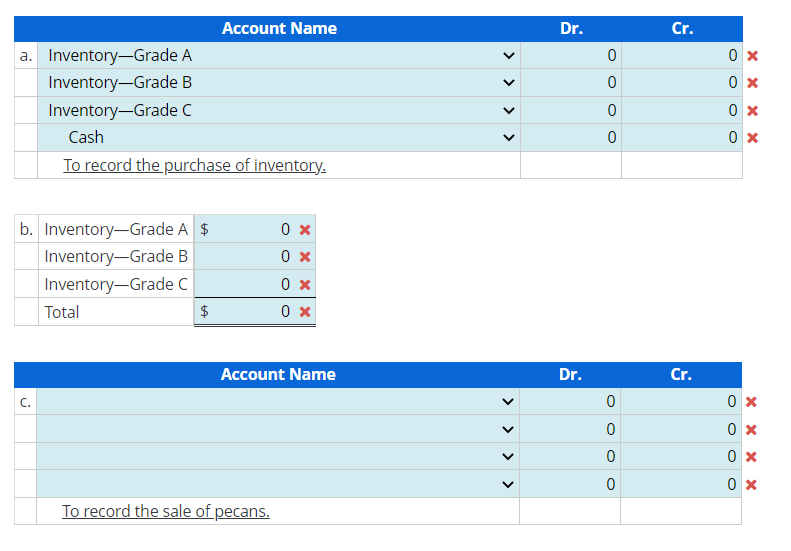The height and width of the screenshot is (551, 791).
Task: Click the 'Inventory—Grade C' label in section b
Action: coord(116,285)
